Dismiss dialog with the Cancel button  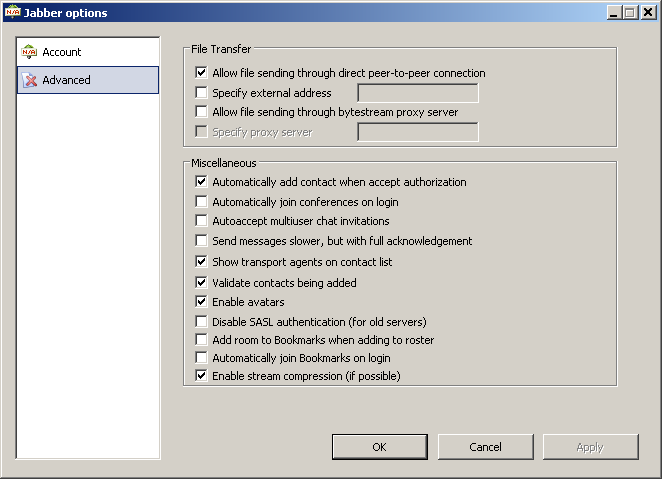click(x=486, y=447)
